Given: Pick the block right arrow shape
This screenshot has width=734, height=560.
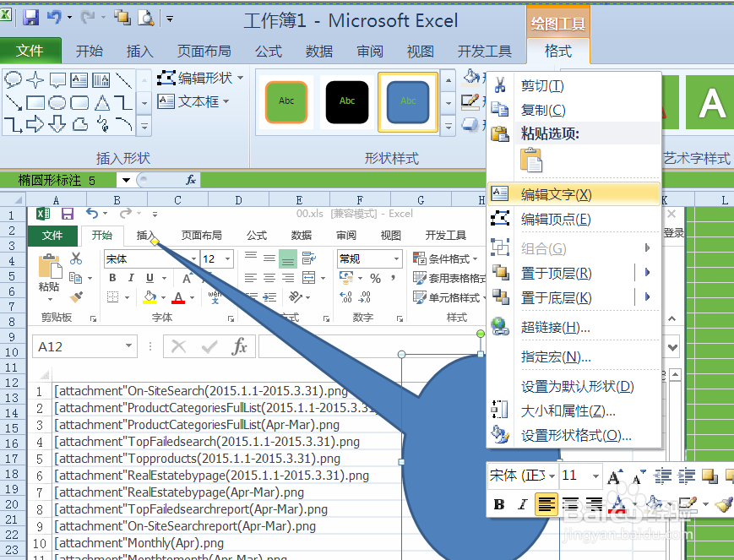Looking at the screenshot, I should [35, 124].
